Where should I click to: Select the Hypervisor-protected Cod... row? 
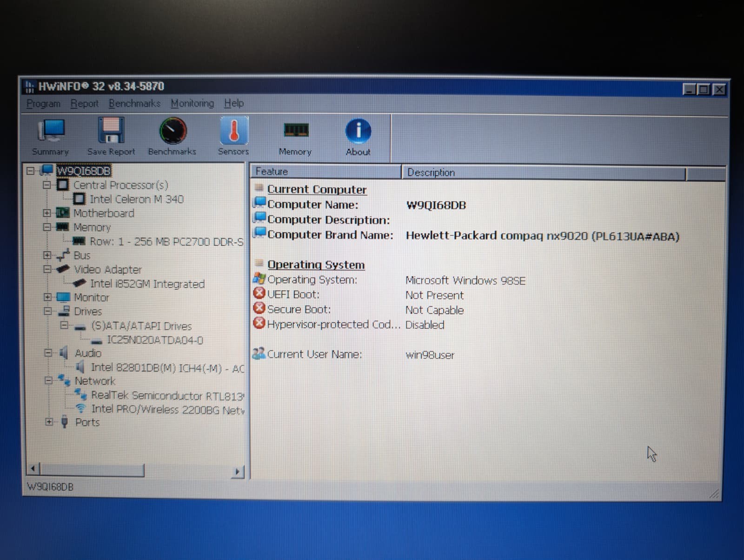[x=349, y=325]
